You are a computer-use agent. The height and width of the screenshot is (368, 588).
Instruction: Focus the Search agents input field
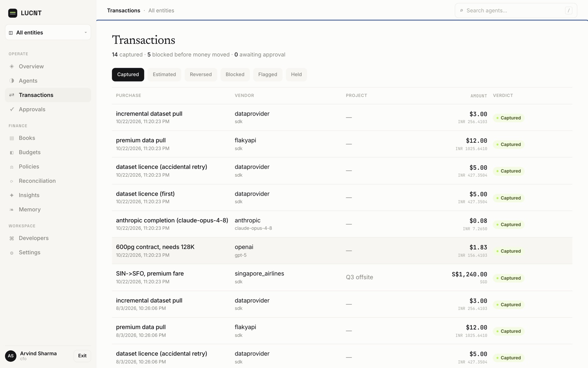516,11
